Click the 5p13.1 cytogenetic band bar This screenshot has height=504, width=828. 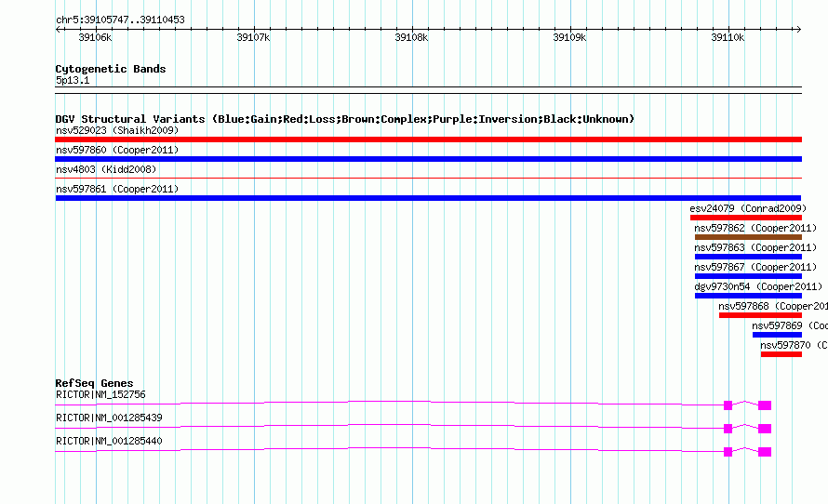[428, 90]
